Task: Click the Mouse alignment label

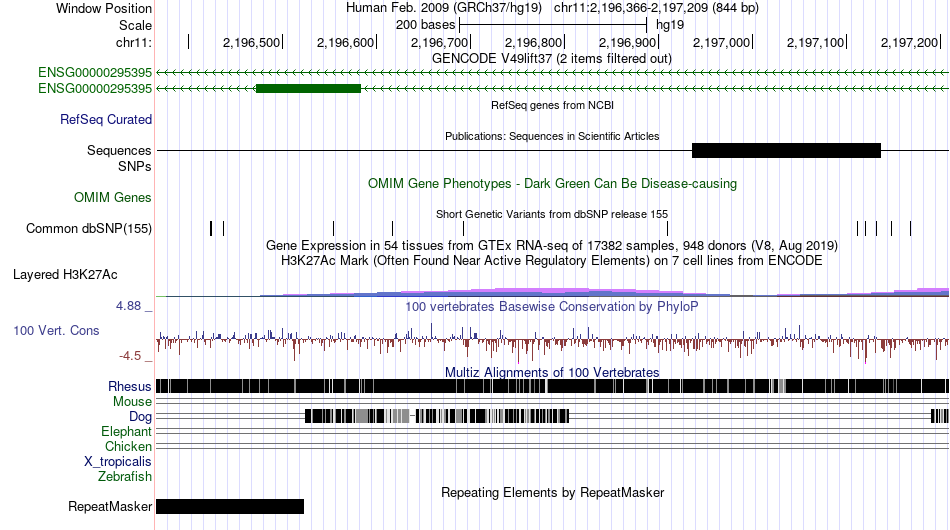Action: click(x=132, y=402)
